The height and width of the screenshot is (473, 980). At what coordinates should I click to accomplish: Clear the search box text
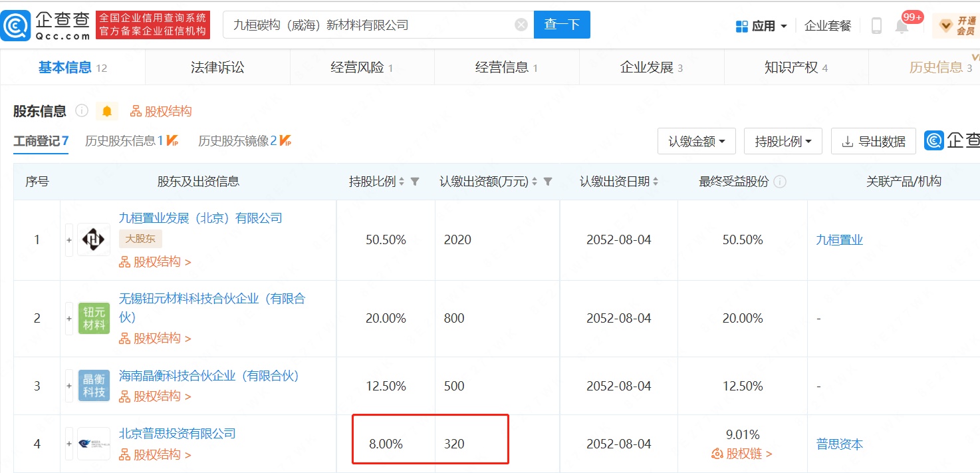(x=521, y=25)
